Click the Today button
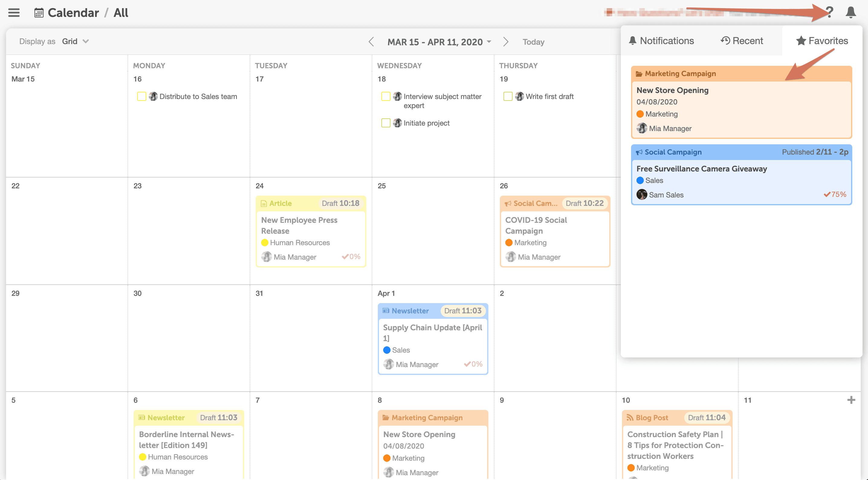This screenshot has width=868, height=480. tap(533, 42)
